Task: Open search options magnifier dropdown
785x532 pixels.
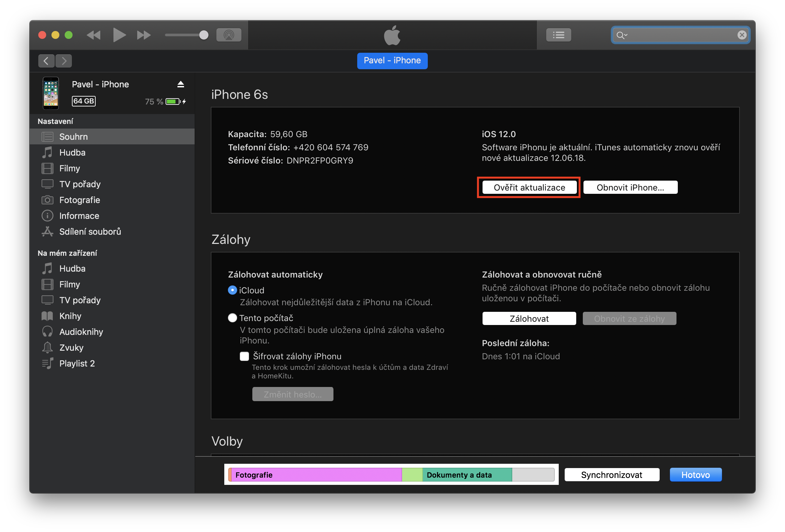Action: (x=621, y=35)
